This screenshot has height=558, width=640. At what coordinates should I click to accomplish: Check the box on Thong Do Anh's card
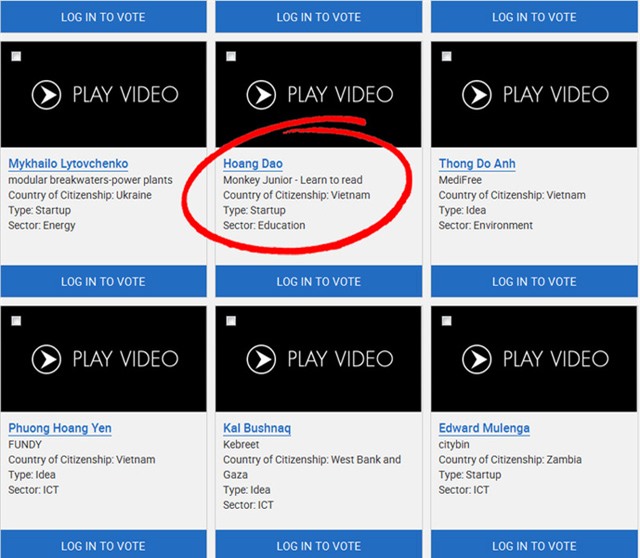coord(446,56)
